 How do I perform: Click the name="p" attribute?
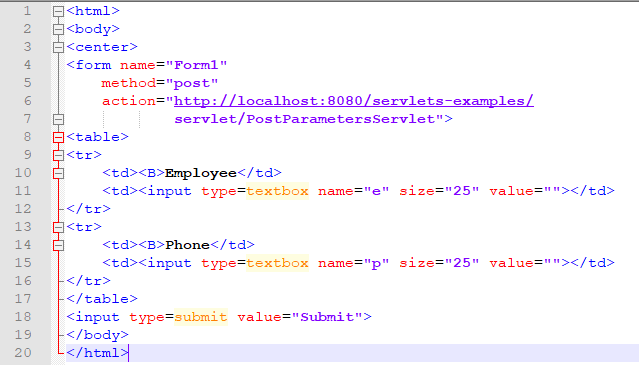click(354, 263)
